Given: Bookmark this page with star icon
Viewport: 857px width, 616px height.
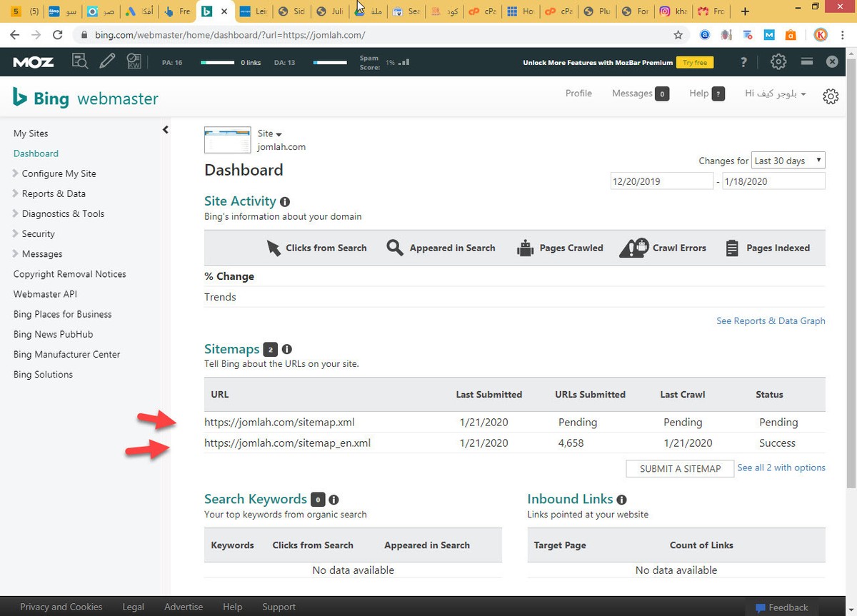Looking at the screenshot, I should click(x=678, y=34).
